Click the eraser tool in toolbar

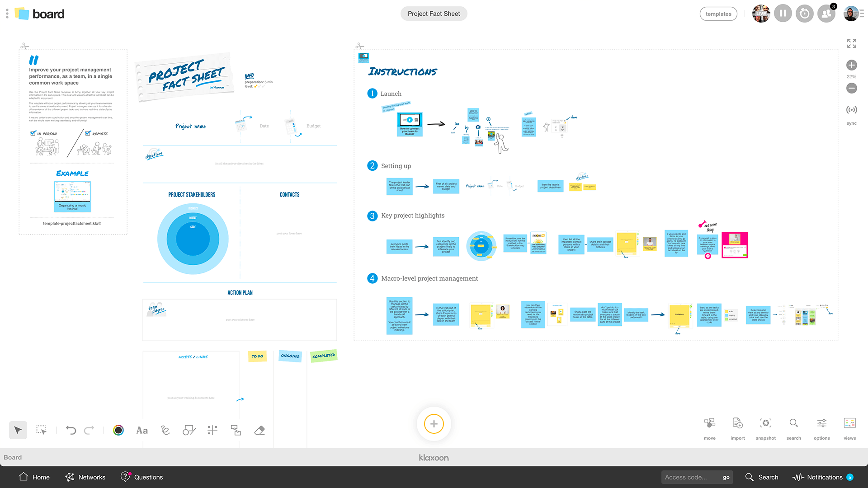(260, 430)
